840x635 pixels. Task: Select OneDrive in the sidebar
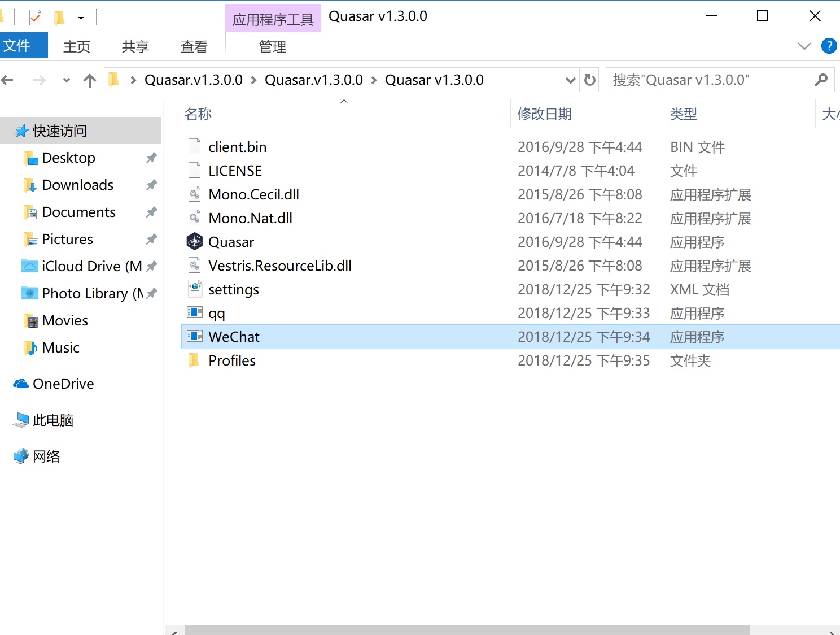point(63,384)
